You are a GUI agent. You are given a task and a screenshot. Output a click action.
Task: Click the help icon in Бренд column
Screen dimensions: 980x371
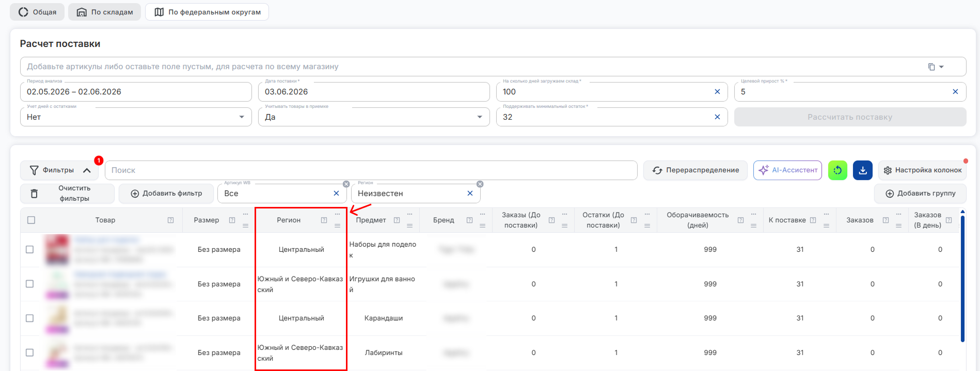click(469, 220)
